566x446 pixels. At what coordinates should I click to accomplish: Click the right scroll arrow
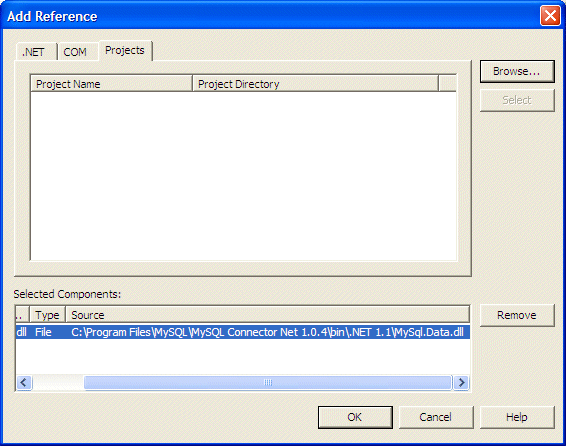click(461, 382)
